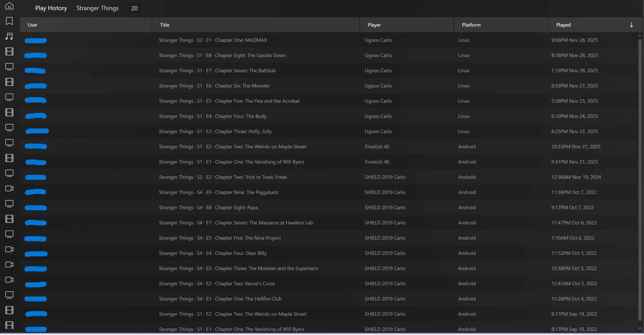The width and height of the screenshot is (644, 335).
Task: Open the music library note icon
Action: tap(9, 36)
